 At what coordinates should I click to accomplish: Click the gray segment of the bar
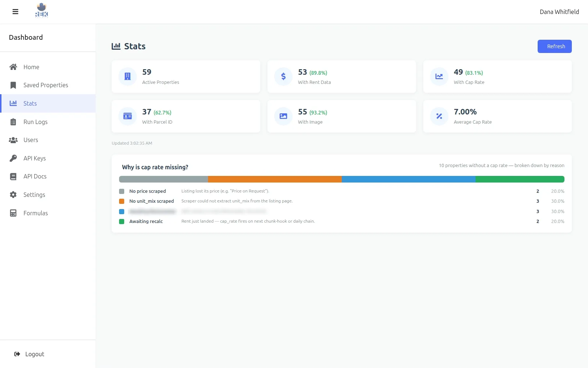point(164,179)
